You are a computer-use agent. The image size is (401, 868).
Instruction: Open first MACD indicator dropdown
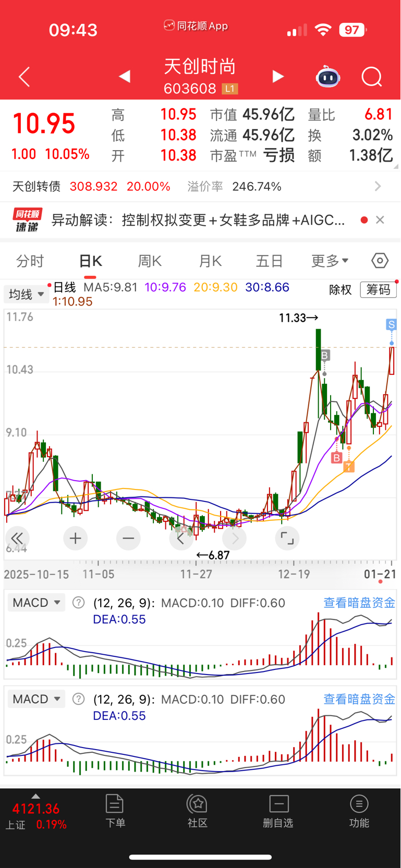37,603
